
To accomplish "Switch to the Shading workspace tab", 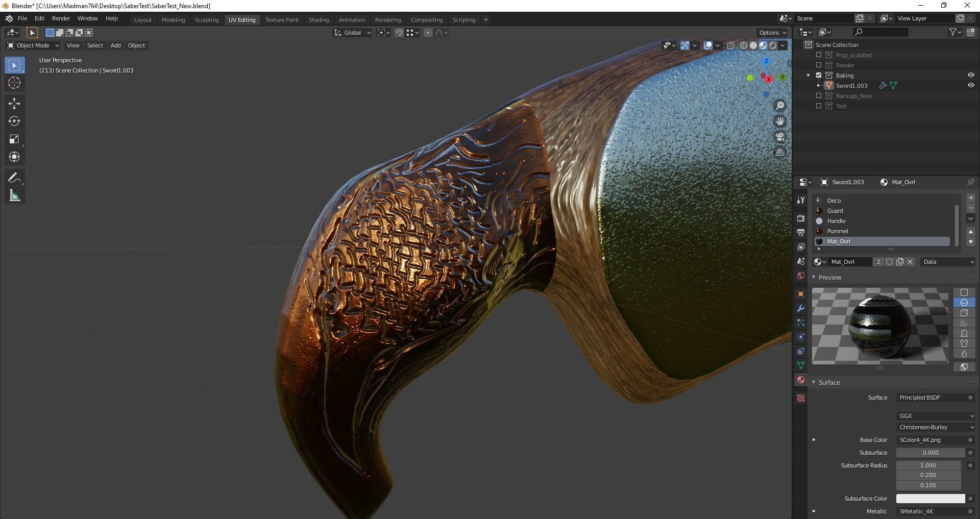I will tap(318, 19).
